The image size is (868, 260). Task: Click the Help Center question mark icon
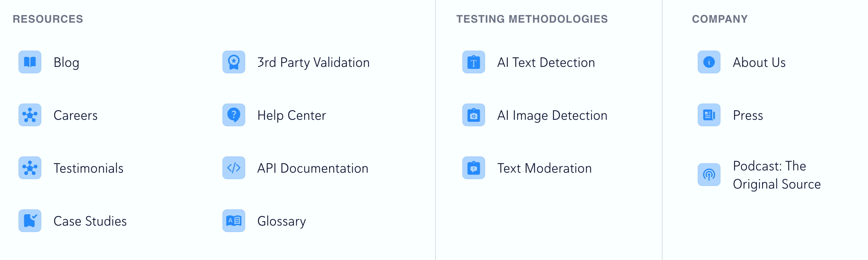coord(234,115)
